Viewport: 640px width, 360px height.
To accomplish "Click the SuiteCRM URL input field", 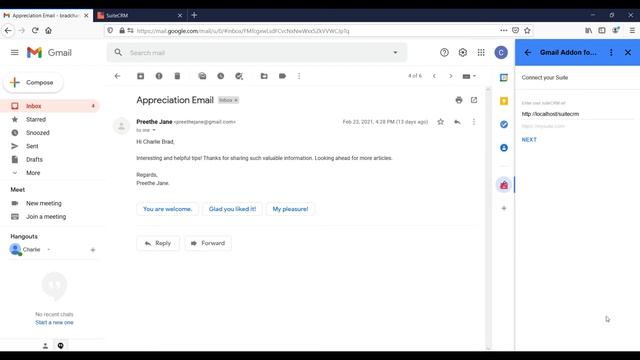I will point(577,114).
